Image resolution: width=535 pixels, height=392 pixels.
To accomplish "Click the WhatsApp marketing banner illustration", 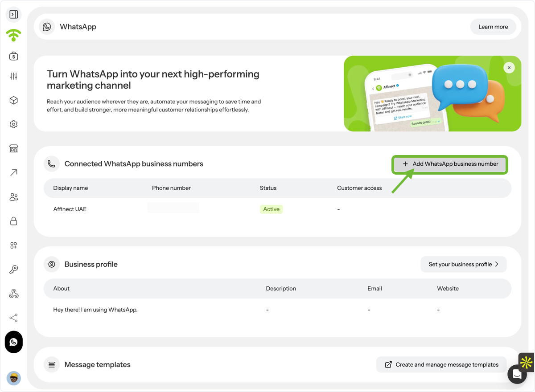I will pos(432,94).
